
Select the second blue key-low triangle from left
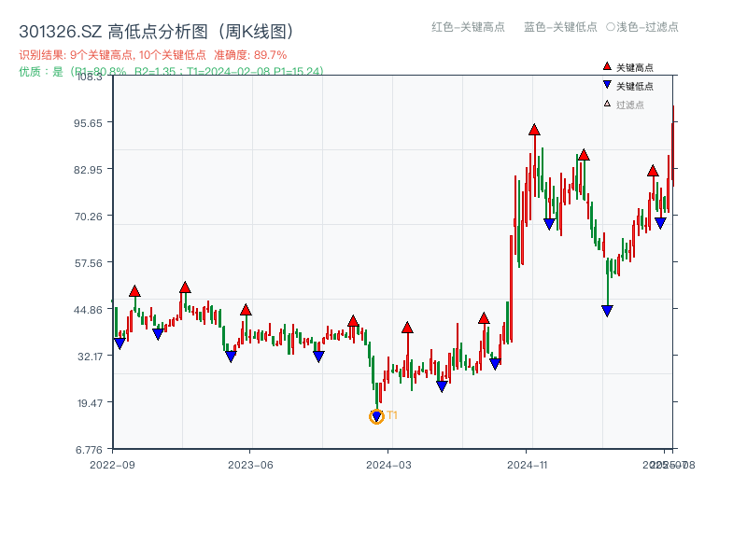[x=158, y=334]
